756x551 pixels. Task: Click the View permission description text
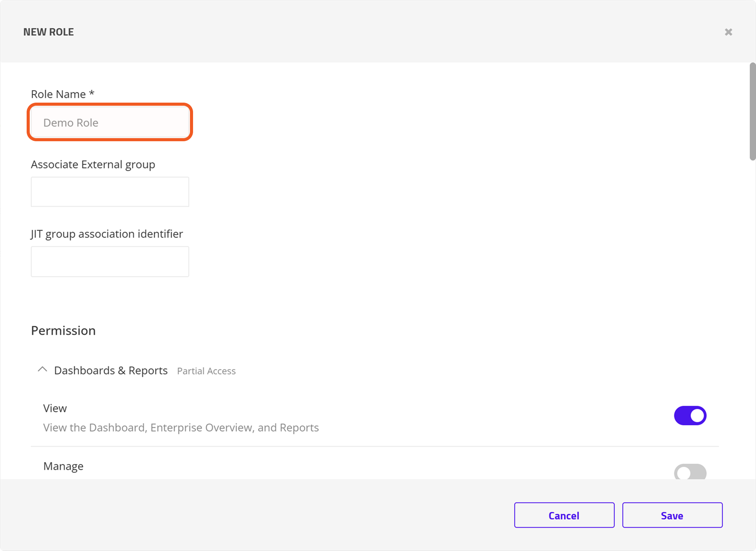click(181, 428)
